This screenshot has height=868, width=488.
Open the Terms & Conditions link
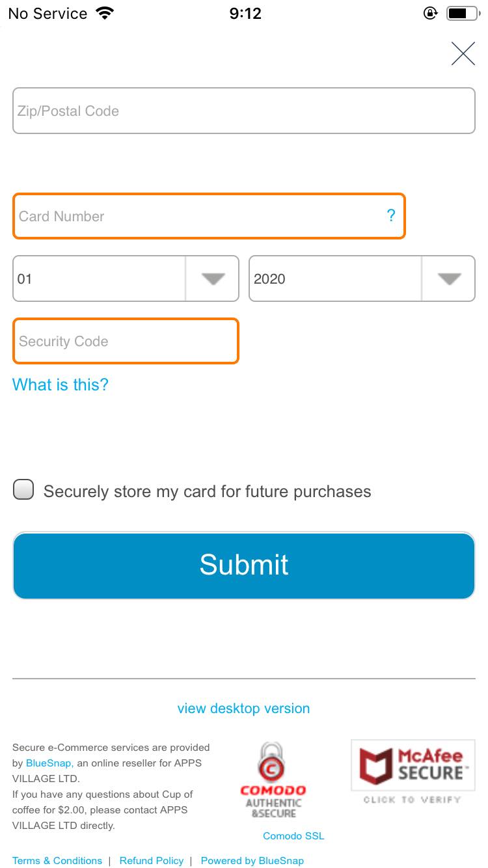click(x=57, y=860)
